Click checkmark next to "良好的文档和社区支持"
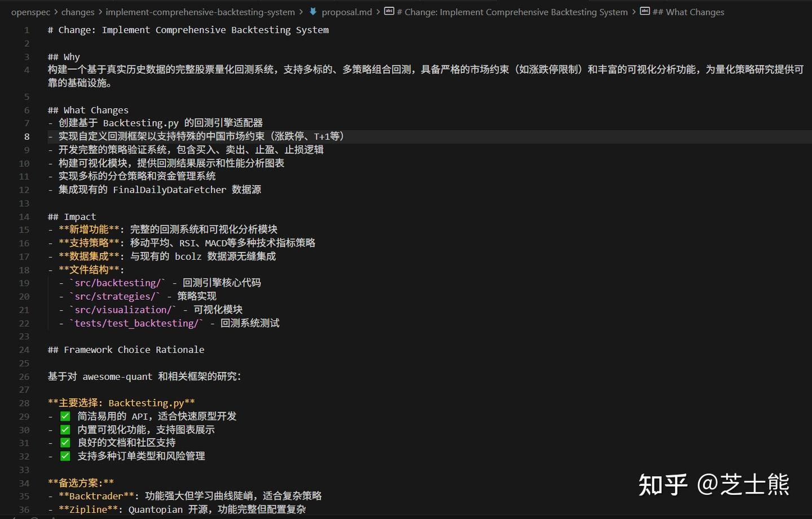The height and width of the screenshot is (519, 812). pos(65,442)
